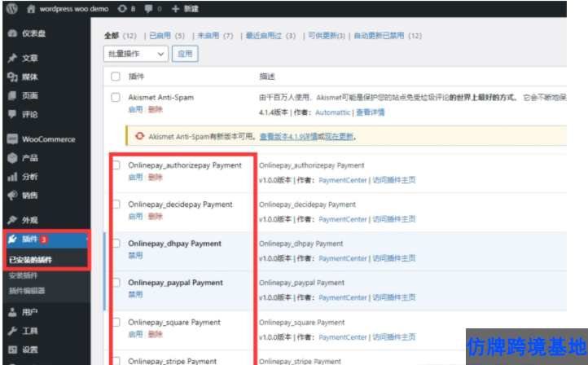The height and width of the screenshot is (365, 588).
Task: Click 启用 under Onlinepay_authorizepay Payment
Action: coord(135,177)
